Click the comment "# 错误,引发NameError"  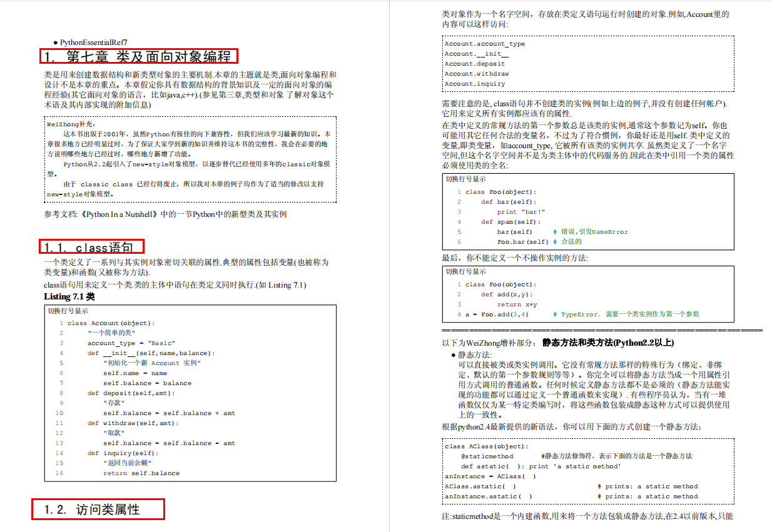click(591, 232)
